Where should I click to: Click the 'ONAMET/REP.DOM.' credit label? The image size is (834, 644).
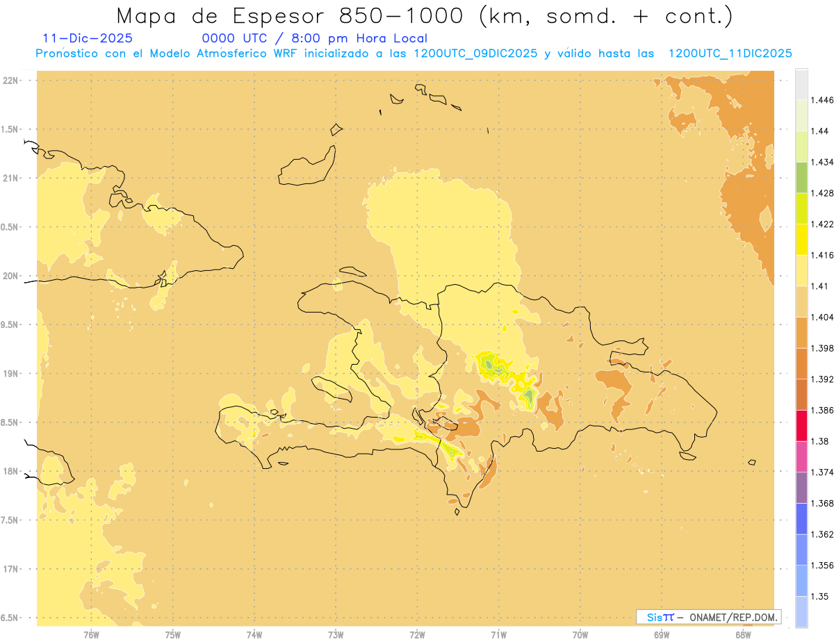[x=732, y=617]
